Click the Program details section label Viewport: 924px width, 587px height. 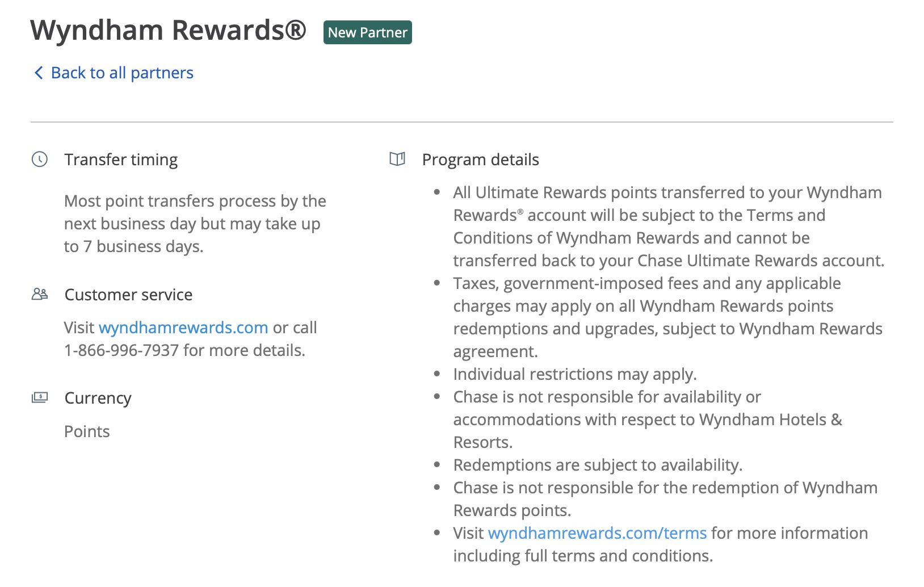[480, 160]
